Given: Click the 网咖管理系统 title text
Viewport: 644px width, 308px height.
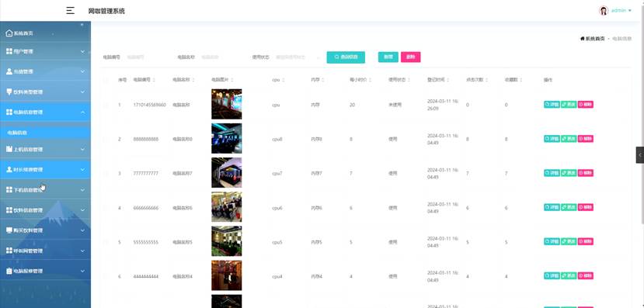Looking at the screenshot, I should point(106,11).
